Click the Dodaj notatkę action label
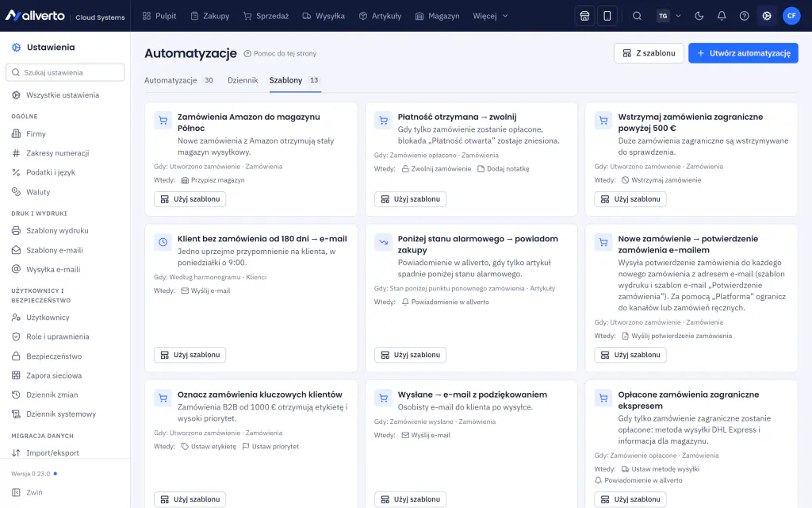The width and height of the screenshot is (812, 508). (504, 169)
